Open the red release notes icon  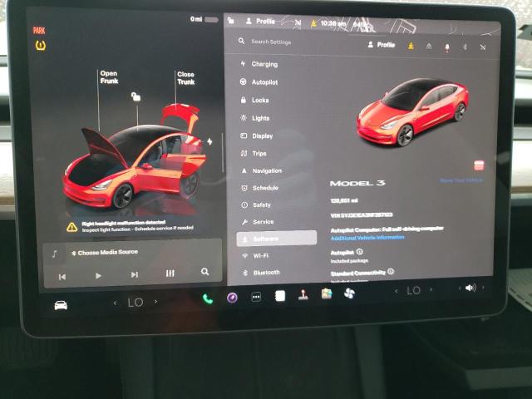tap(479, 165)
